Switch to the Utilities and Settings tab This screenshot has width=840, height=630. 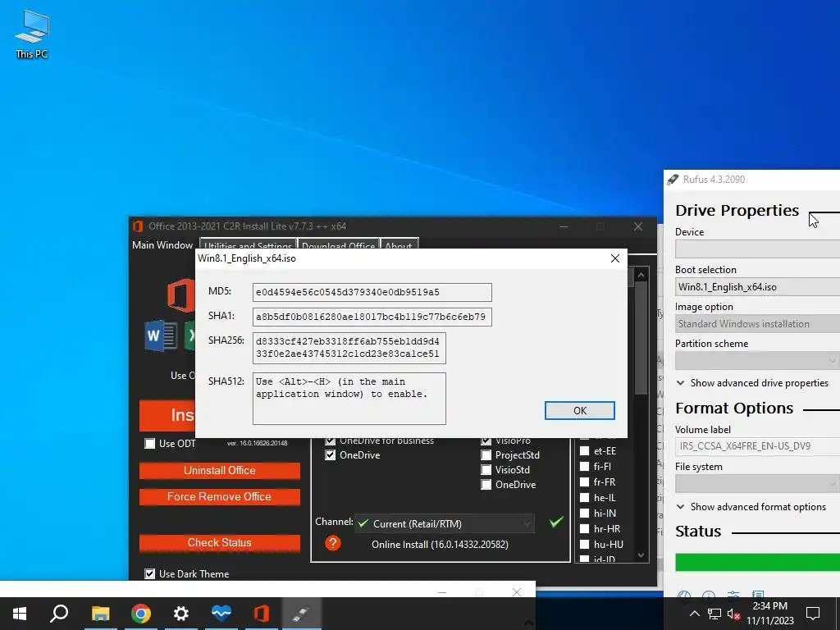pyautogui.click(x=248, y=244)
